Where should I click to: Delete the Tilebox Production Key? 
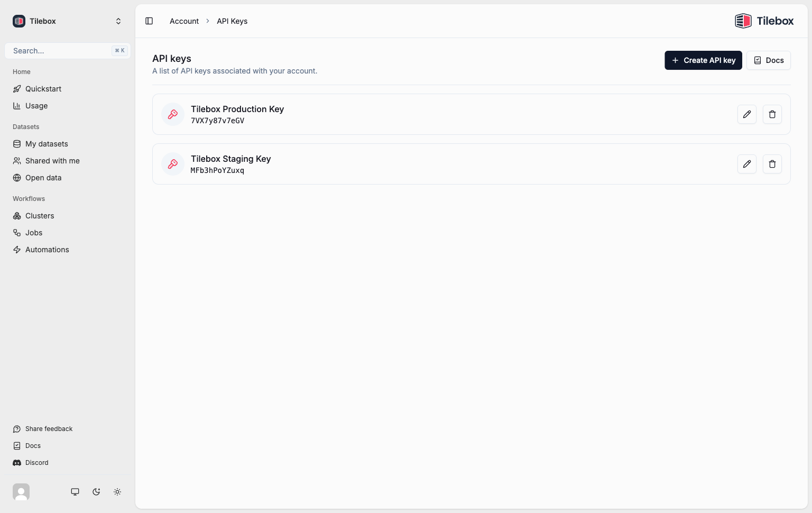pos(772,114)
